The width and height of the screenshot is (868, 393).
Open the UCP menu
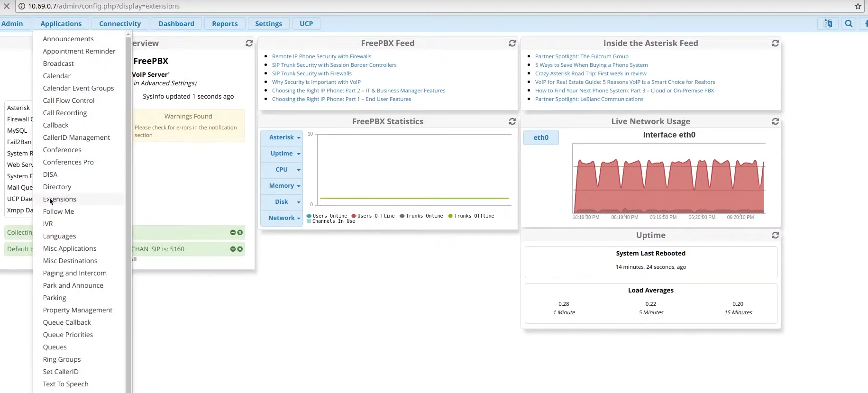[x=306, y=24]
